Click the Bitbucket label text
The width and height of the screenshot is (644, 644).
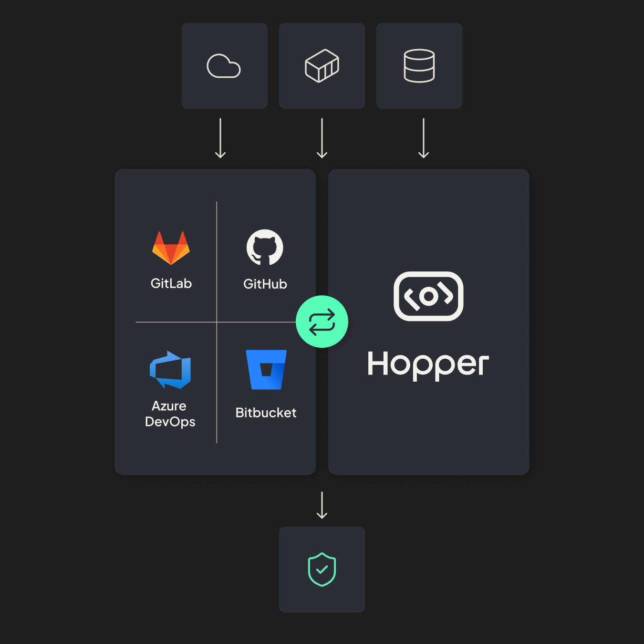coord(266,413)
